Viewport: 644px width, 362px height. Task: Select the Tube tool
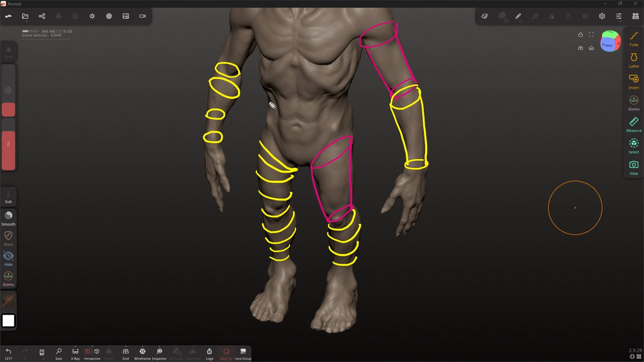point(634,39)
